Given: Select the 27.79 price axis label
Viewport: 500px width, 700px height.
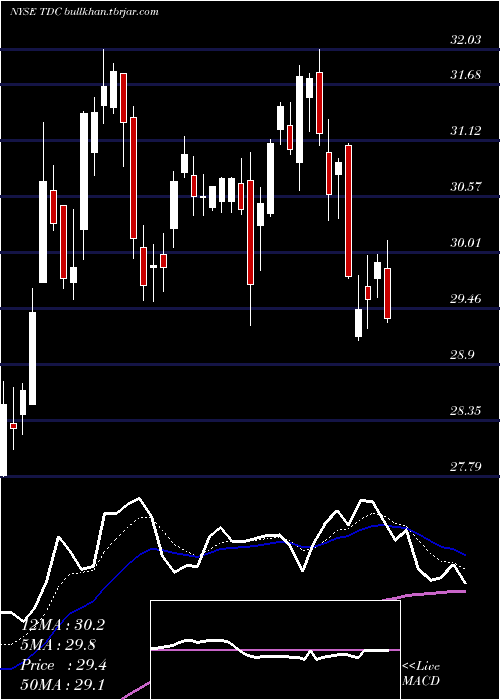Looking at the screenshot, I should [x=466, y=467].
